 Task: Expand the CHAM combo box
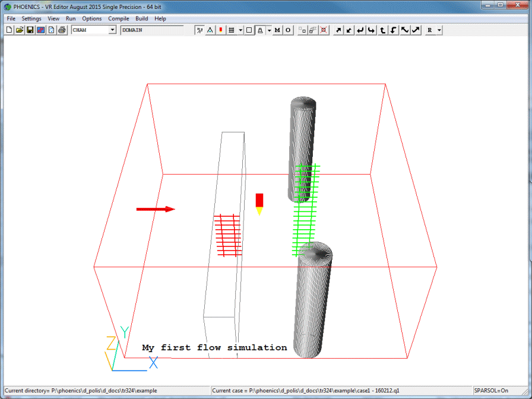(x=112, y=30)
